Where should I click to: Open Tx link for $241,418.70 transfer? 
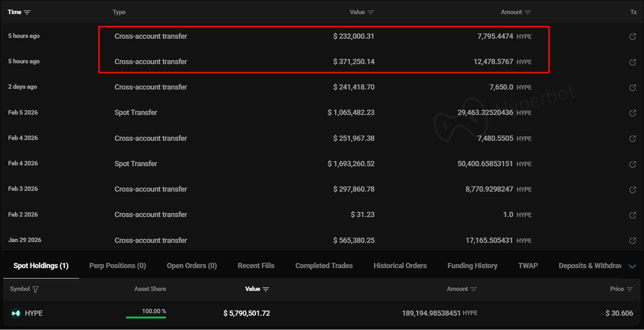click(632, 88)
